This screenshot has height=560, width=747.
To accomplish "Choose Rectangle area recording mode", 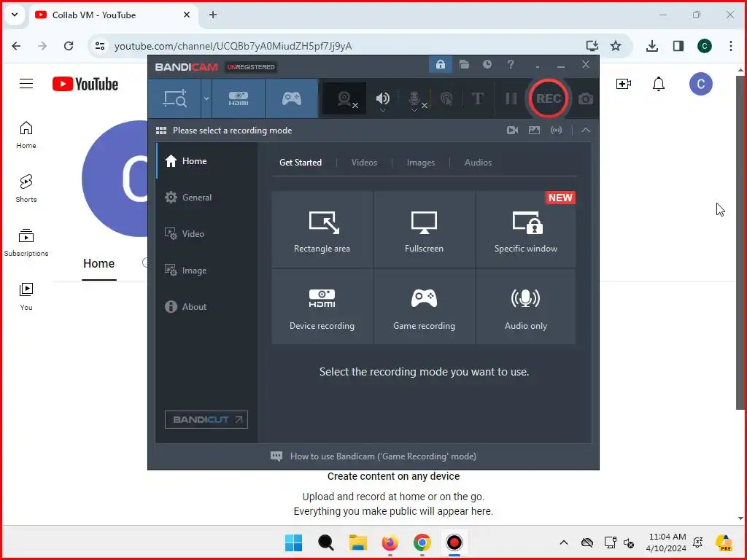I will 322,229.
